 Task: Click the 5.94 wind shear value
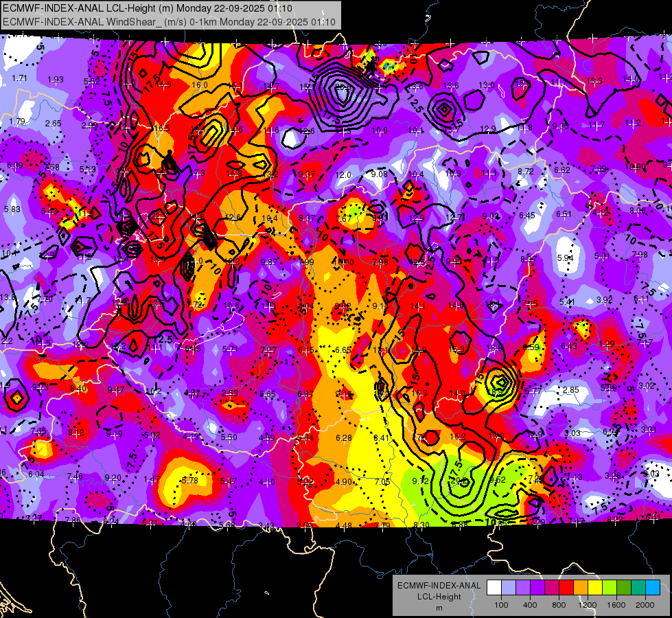[x=566, y=257]
